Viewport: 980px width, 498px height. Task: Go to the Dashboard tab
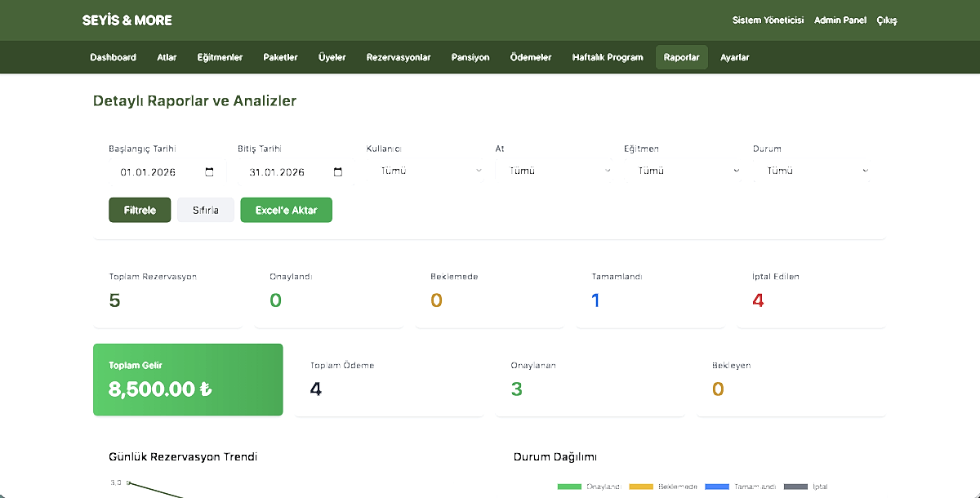[113, 58]
